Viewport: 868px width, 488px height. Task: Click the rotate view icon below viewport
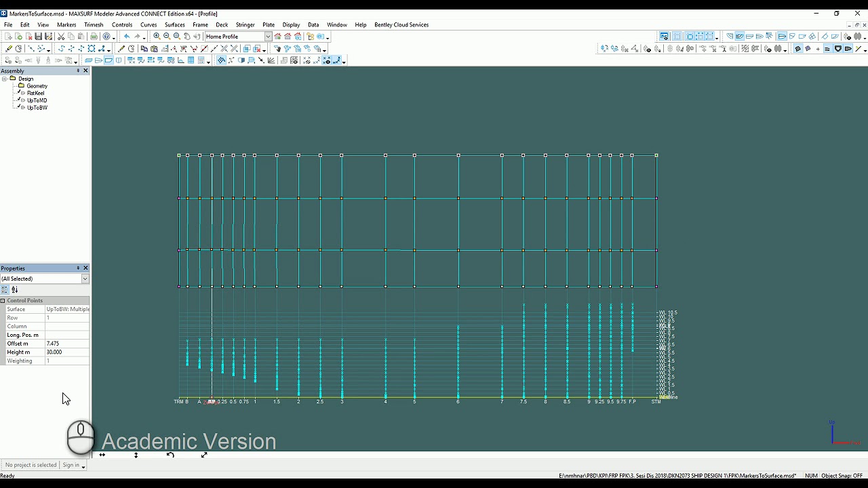pyautogui.click(x=170, y=455)
